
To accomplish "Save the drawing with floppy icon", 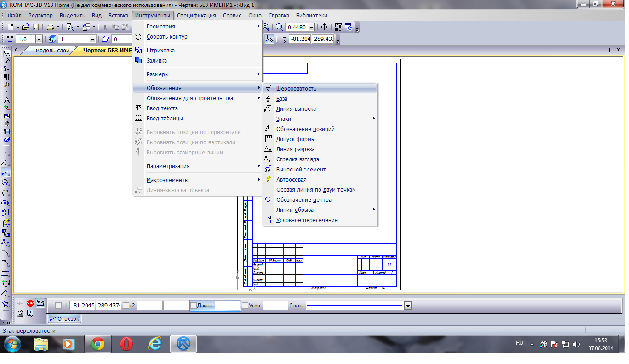I will click(35, 27).
